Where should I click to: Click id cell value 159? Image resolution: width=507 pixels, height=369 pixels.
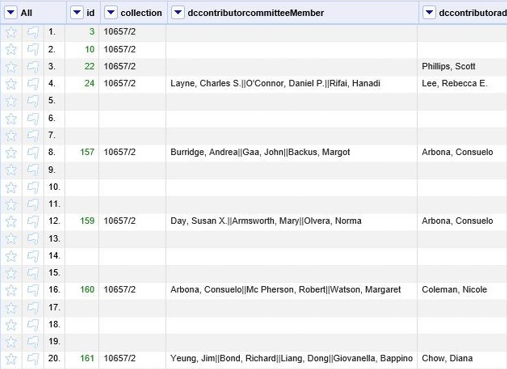(x=87, y=221)
